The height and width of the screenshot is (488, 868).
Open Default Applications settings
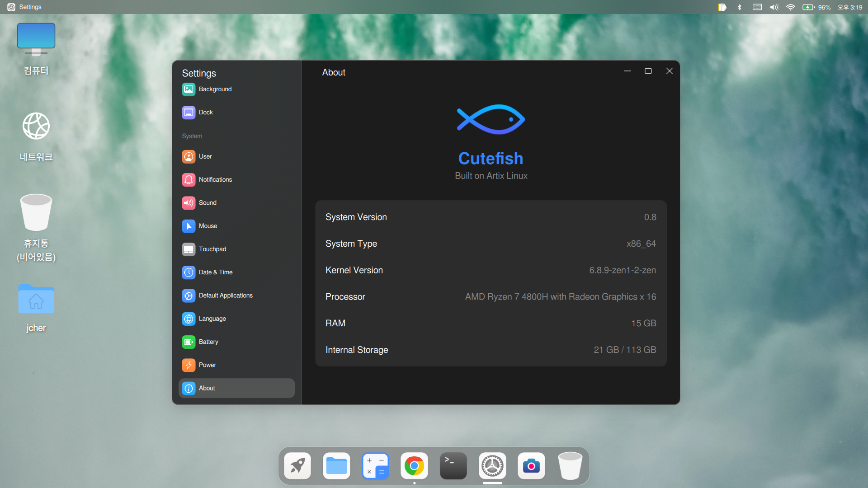(236, 296)
